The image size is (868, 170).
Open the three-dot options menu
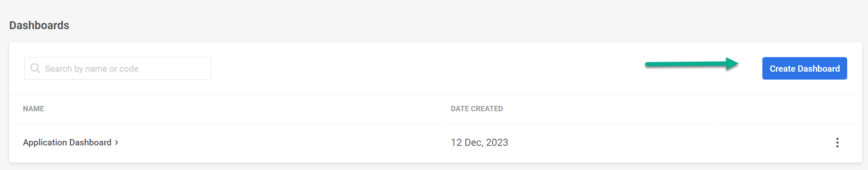point(837,142)
